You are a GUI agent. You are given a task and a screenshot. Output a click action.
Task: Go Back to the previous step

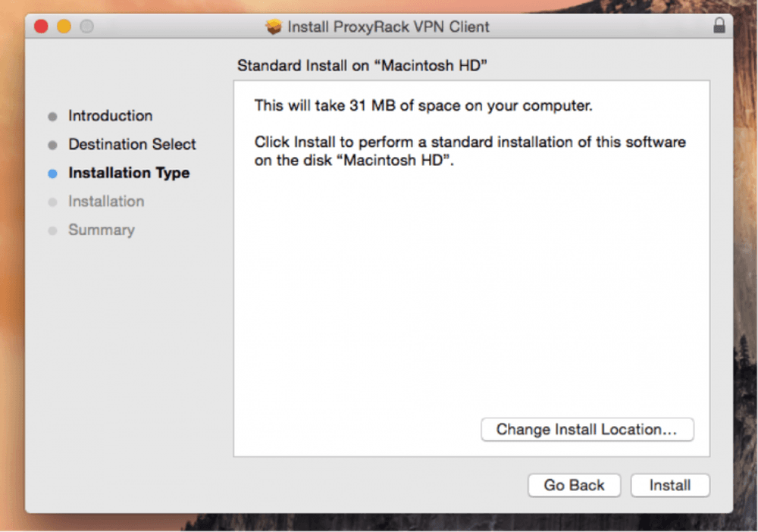pyautogui.click(x=575, y=485)
